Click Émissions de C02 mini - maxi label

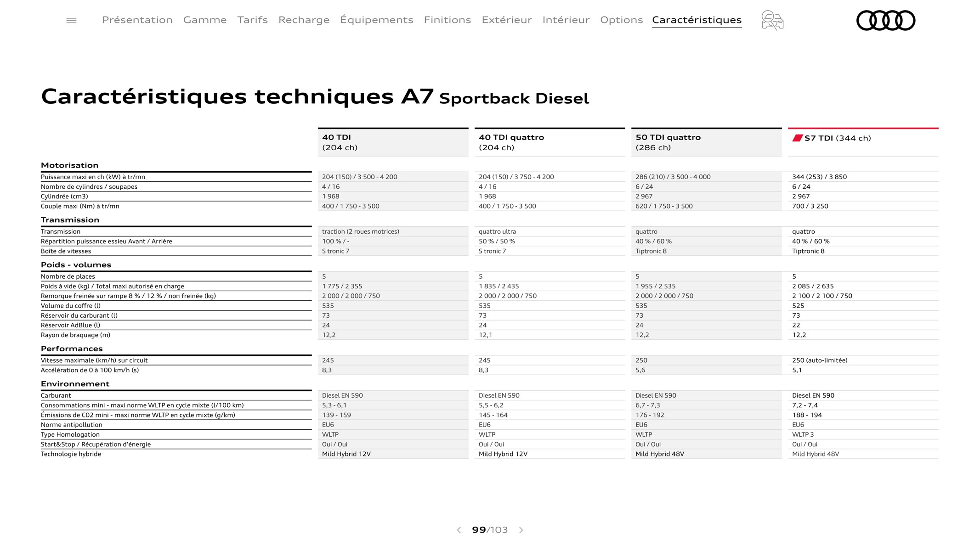(138, 415)
